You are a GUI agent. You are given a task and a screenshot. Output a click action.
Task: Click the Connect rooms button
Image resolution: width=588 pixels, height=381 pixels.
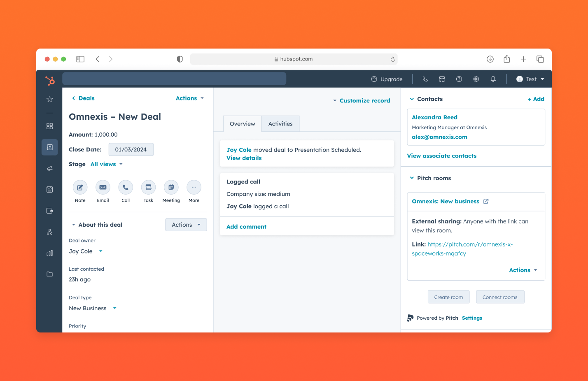pos(500,297)
